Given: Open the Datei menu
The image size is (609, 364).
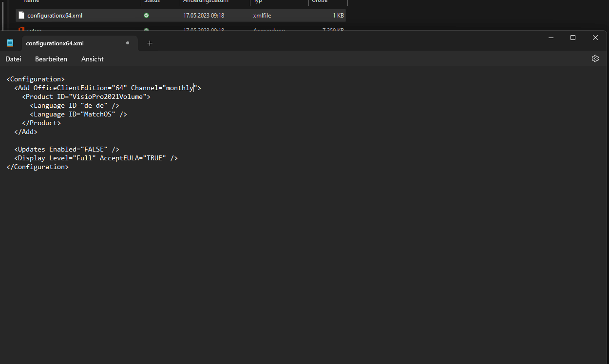Looking at the screenshot, I should (13, 59).
